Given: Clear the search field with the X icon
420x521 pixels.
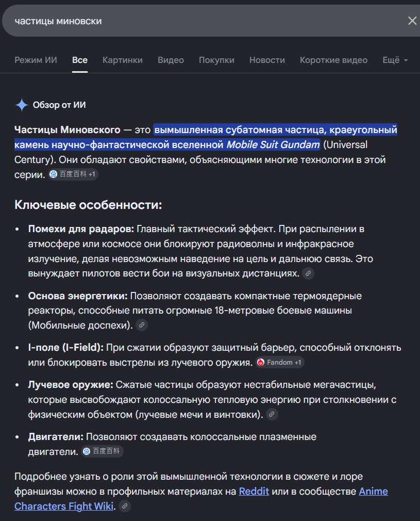Looking at the screenshot, I should (x=412, y=21).
